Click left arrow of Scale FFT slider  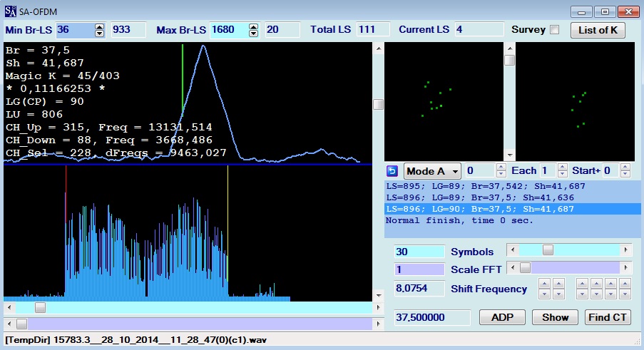pos(512,268)
